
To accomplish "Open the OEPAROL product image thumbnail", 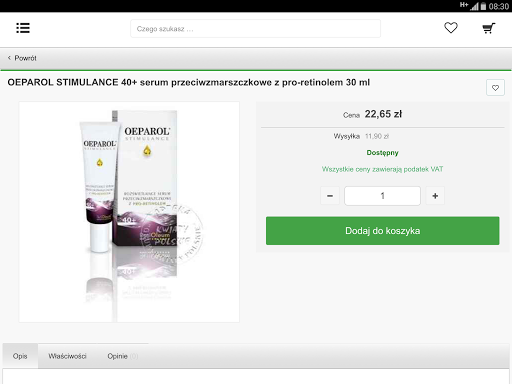I will tap(129, 212).
